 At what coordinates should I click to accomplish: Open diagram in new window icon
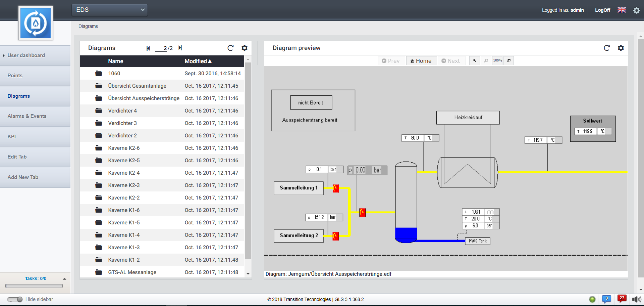coord(509,61)
